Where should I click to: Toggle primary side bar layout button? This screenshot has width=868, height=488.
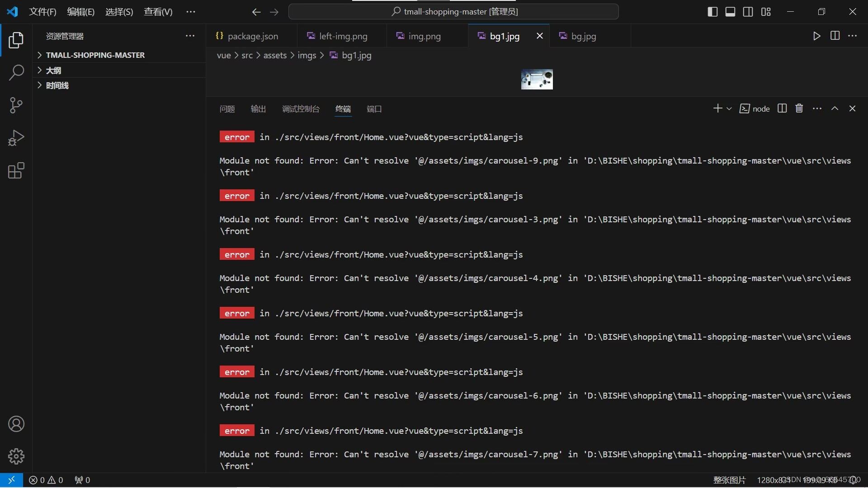(x=712, y=12)
